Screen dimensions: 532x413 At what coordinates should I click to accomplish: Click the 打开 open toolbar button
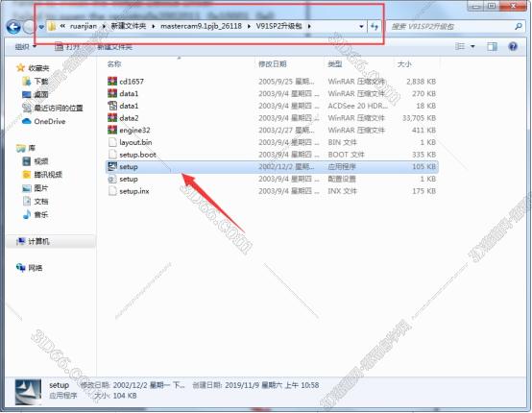[x=67, y=47]
